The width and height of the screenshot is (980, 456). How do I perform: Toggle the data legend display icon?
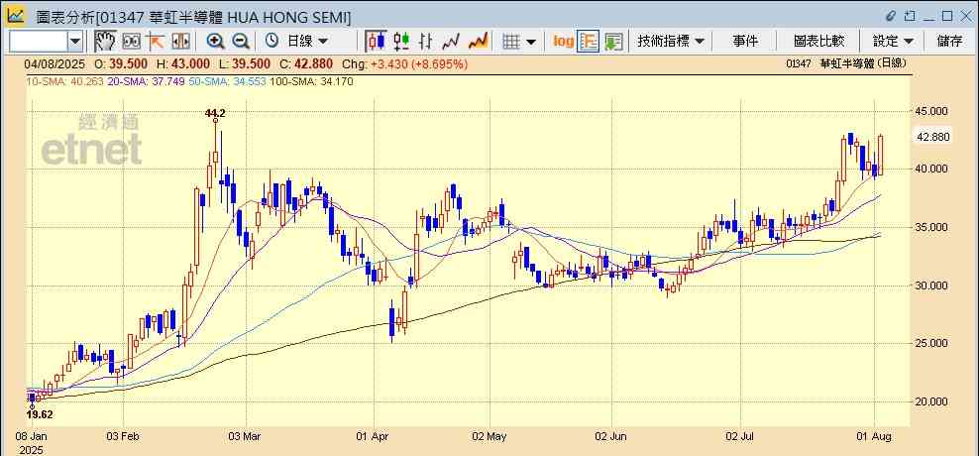coord(589,42)
